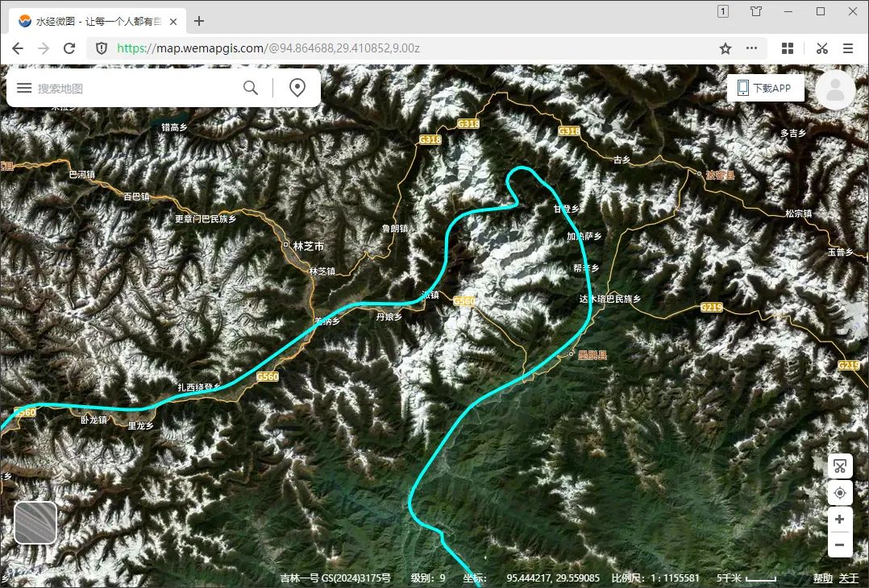Focus the 搜索地图 search field
Viewport: 869px width, 588px height.
[135, 88]
